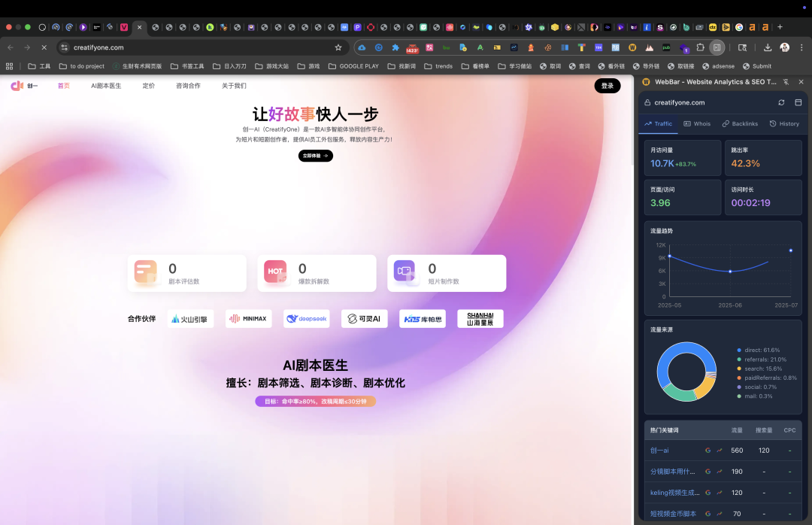The width and height of the screenshot is (812, 525).
Task: Open the 游戏大站 bookmarks folder
Action: (x=272, y=66)
